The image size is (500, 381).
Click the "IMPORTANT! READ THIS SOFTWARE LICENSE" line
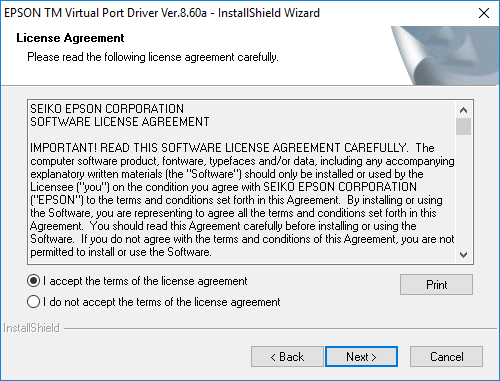tap(232, 148)
